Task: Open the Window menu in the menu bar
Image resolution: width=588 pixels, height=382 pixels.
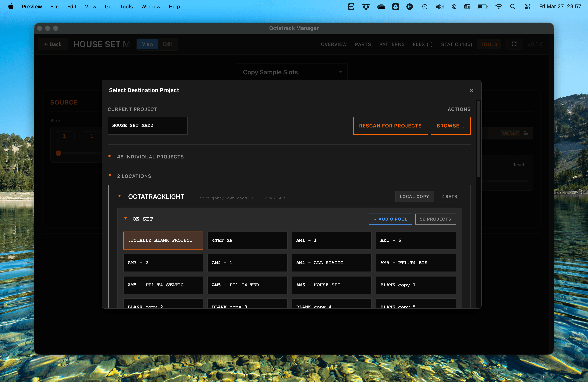Action: coord(151,7)
